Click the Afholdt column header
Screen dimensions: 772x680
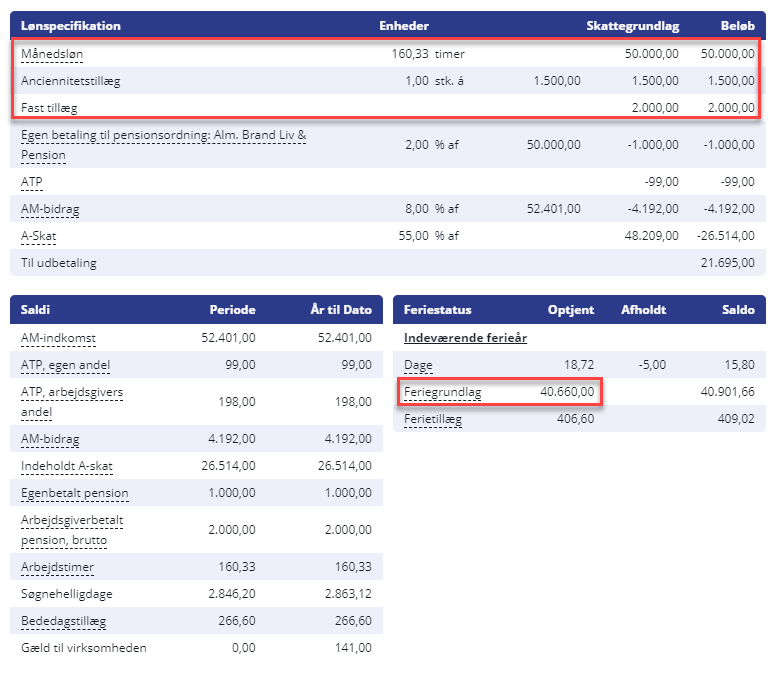pyautogui.click(x=643, y=310)
